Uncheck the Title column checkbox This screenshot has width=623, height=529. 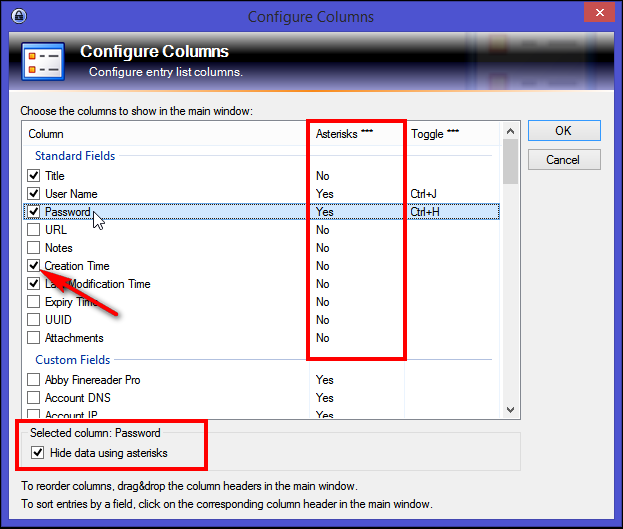[x=34, y=175]
